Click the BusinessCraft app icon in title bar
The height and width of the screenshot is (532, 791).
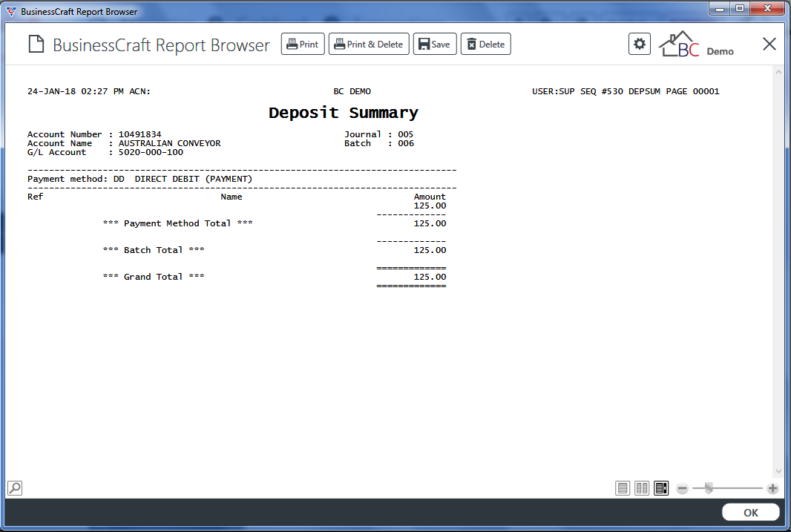pos(11,11)
